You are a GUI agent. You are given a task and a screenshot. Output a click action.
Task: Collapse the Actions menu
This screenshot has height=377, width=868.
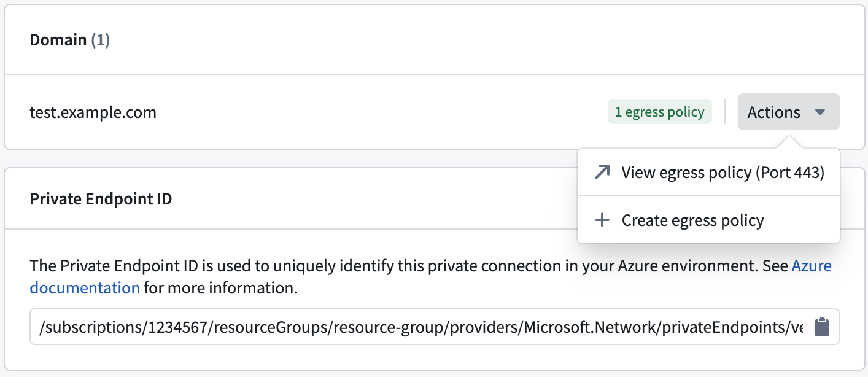coord(788,112)
